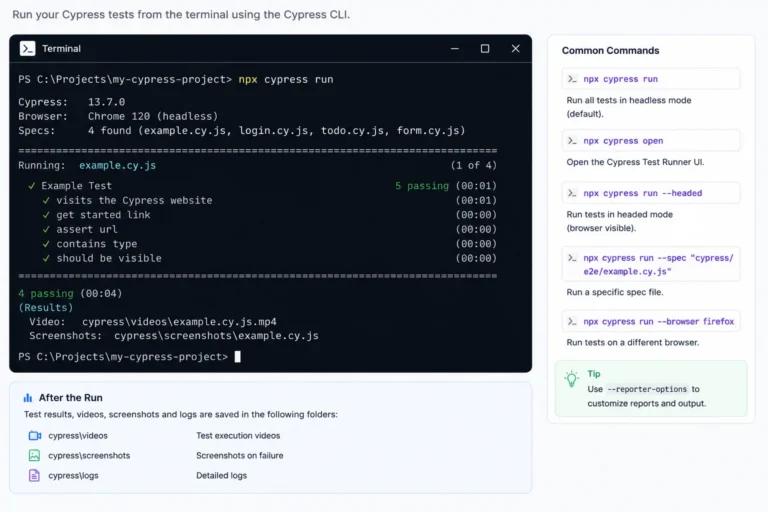Minimize the Terminal window
This screenshot has width=768, height=512.
tap(455, 49)
